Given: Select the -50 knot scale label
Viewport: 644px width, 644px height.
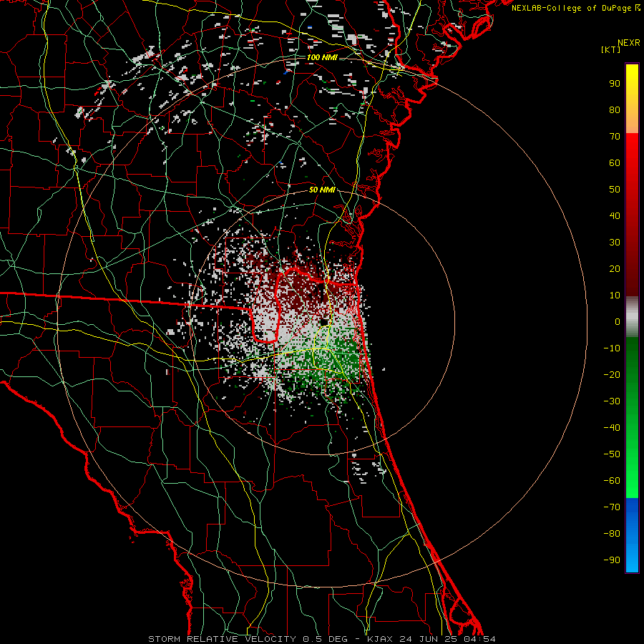Looking at the screenshot, I should (612, 454).
